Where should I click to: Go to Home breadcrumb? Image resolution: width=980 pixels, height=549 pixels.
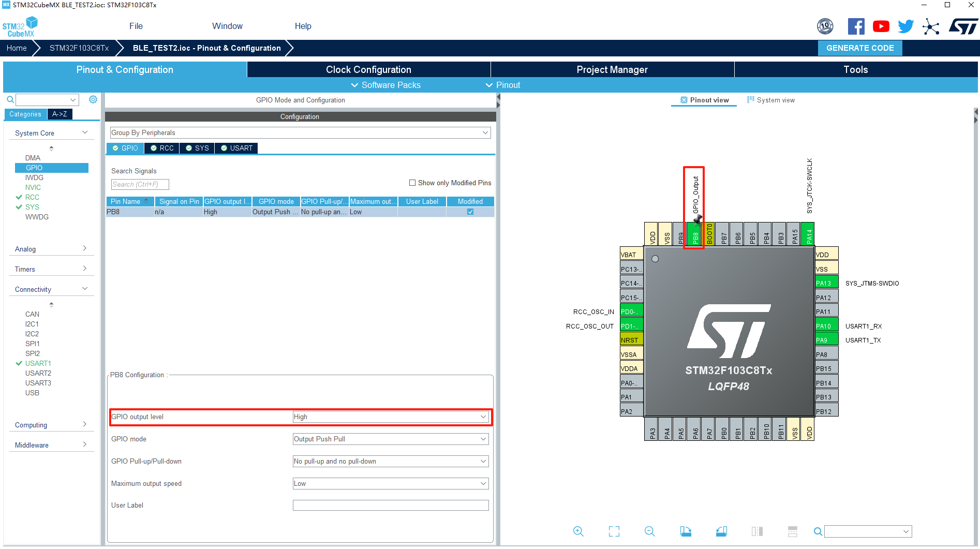[17, 48]
